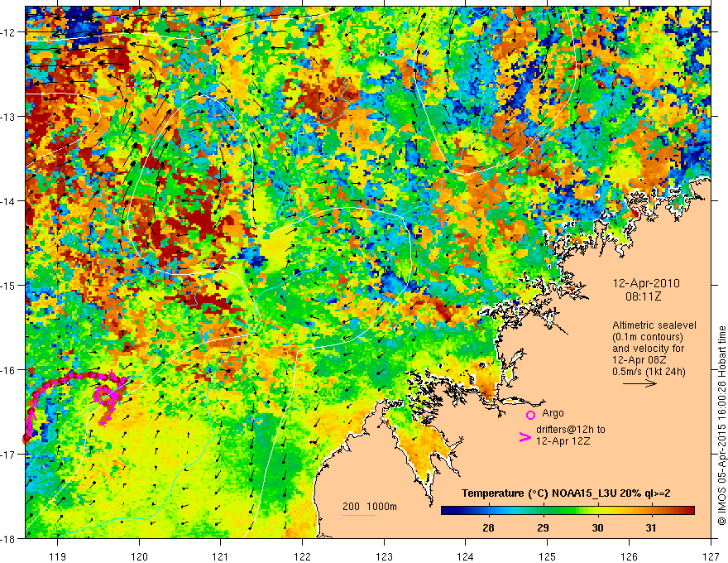
Task: Click the magenta drifters arrowhead legend symbol
Action: click(525, 438)
